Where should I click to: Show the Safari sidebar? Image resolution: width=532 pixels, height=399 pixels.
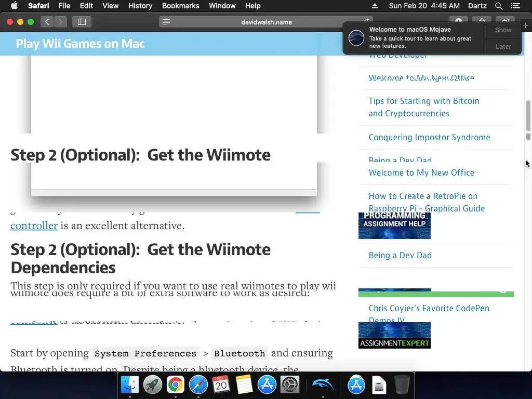click(x=82, y=22)
